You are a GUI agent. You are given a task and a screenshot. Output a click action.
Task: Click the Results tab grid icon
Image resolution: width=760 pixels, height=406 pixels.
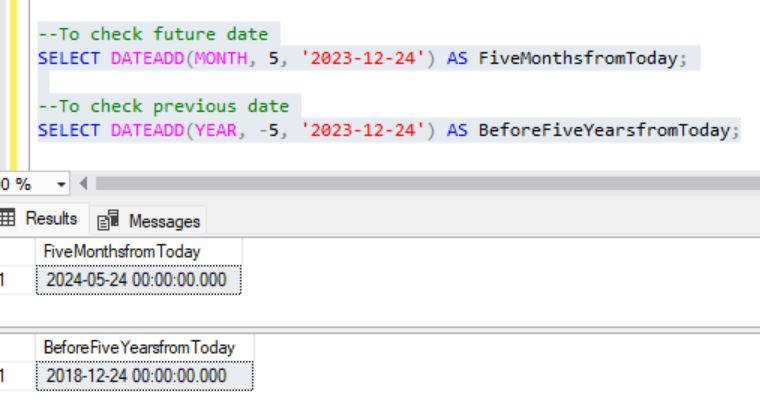pyautogui.click(x=7, y=219)
